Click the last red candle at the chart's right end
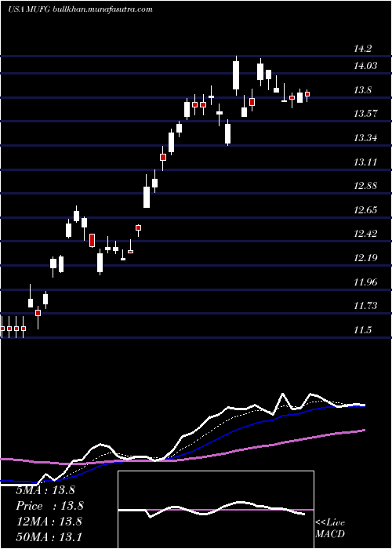 [x=307, y=94]
